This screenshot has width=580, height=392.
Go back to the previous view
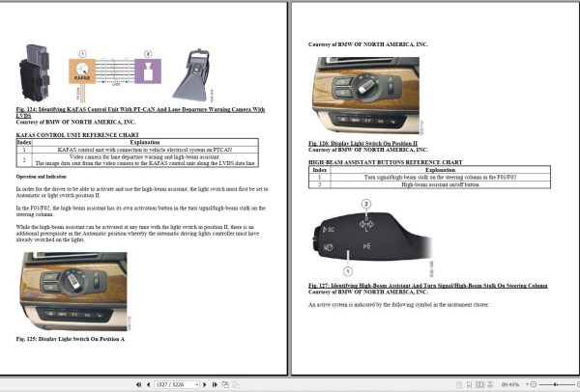click(225, 384)
